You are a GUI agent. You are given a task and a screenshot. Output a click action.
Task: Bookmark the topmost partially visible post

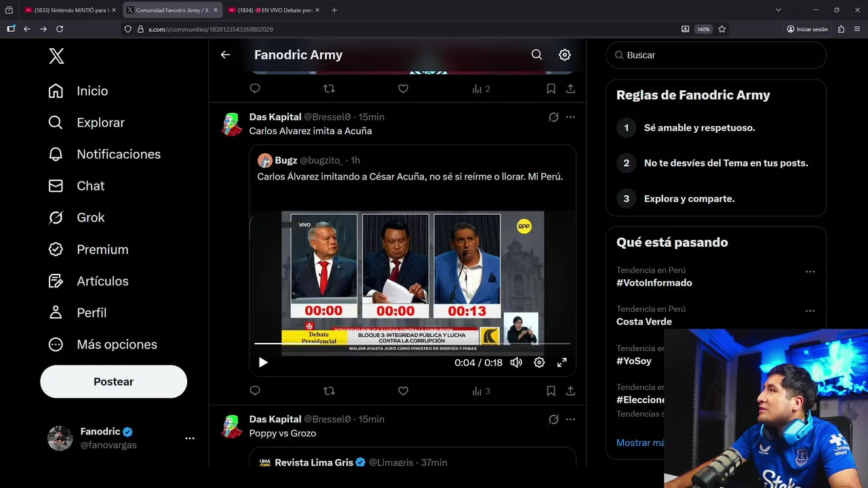(551, 89)
